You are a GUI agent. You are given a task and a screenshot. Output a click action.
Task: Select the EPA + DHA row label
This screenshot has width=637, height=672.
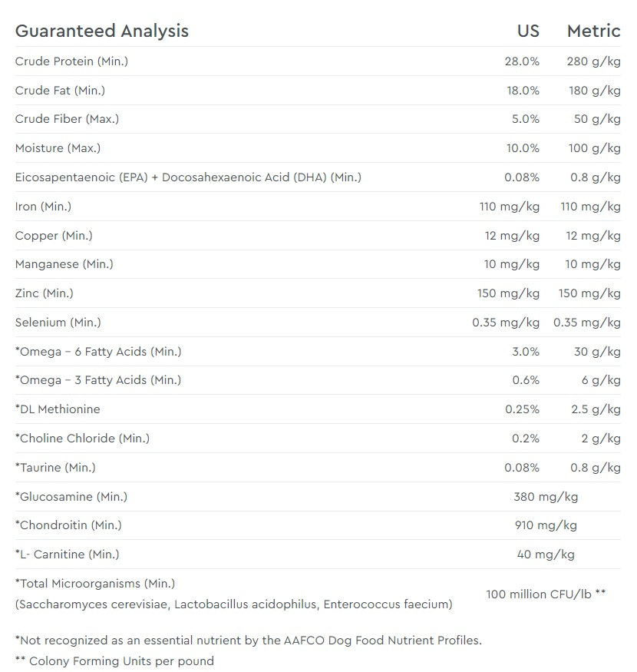(x=188, y=177)
